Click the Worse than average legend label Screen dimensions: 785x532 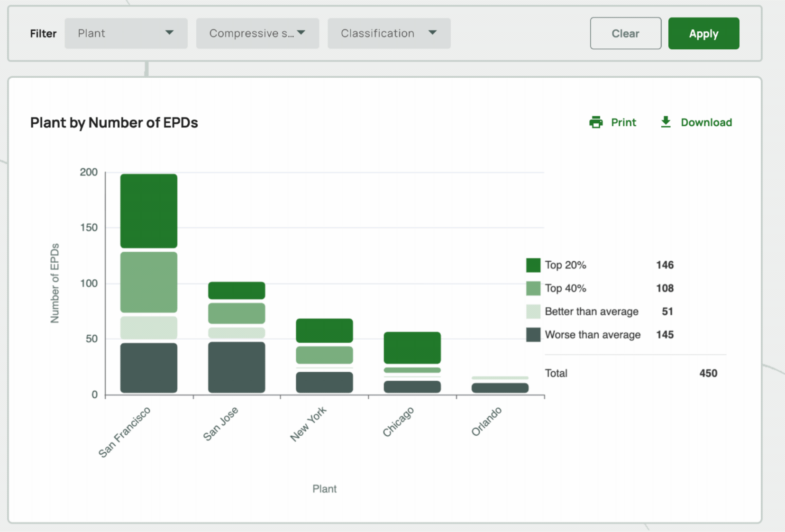(593, 335)
